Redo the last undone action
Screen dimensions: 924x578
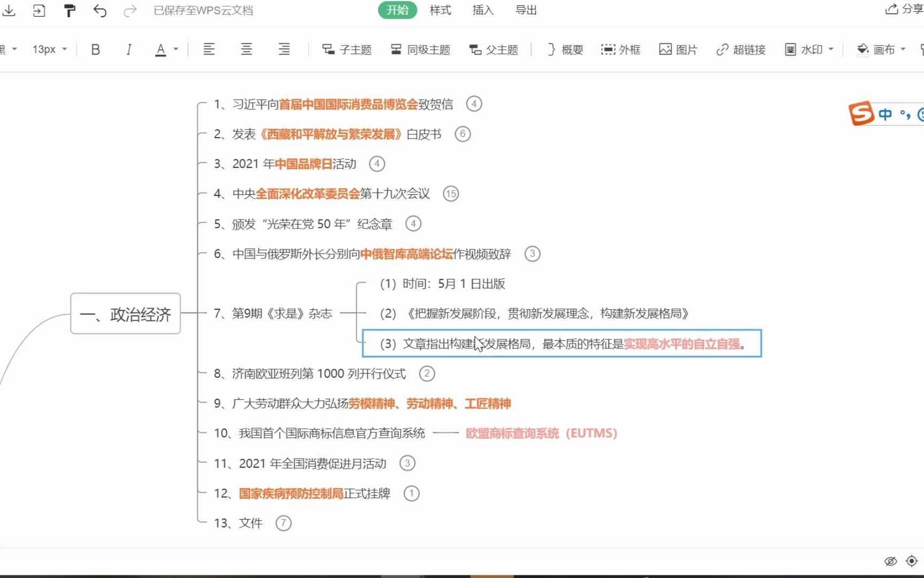coord(130,10)
